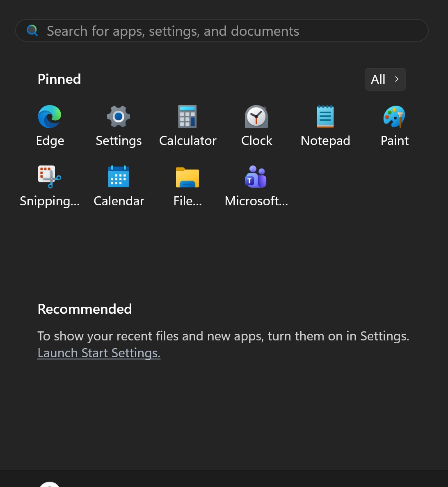
Task: Click the Pinned section heading
Action: point(59,79)
